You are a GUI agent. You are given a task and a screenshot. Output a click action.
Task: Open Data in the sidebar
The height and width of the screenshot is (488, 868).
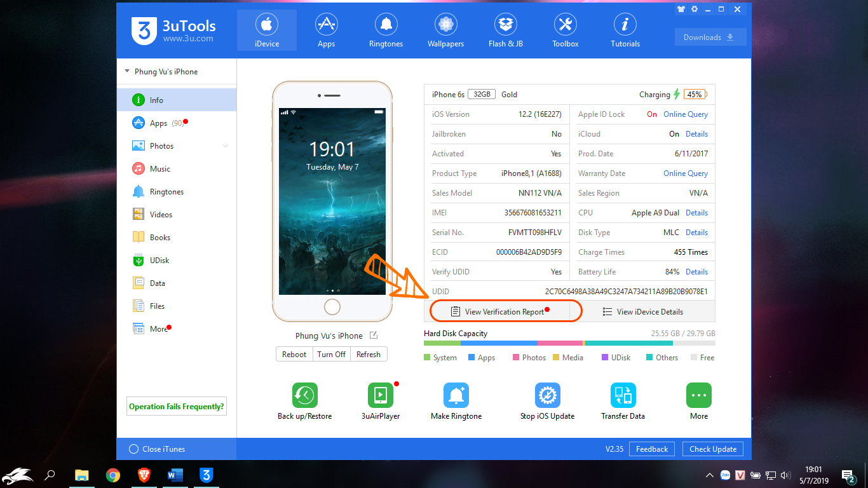[177, 283]
